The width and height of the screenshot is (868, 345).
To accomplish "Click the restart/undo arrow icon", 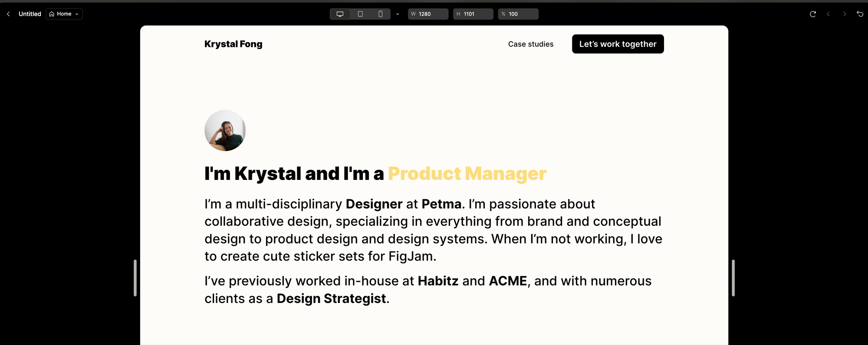I will [x=860, y=14].
